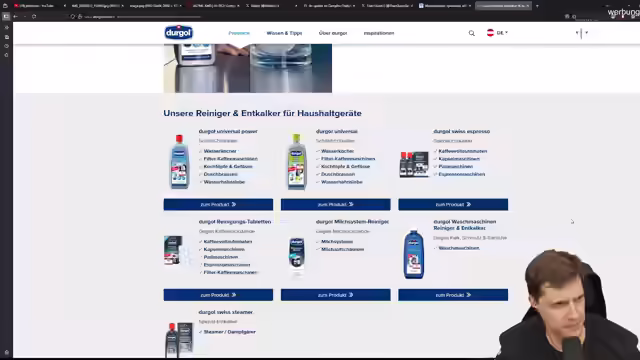Screen dimensions: 640x360
Task: Click the swiss espresso product pack image
Action: (414, 164)
